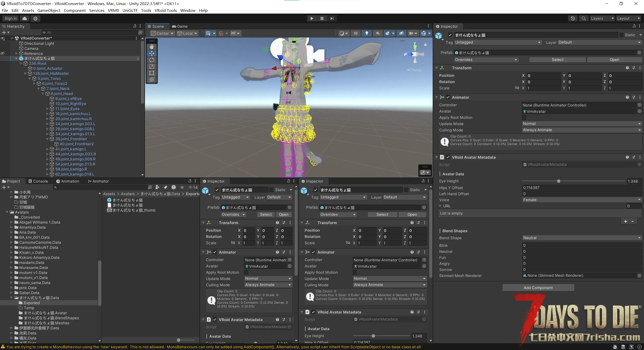Open the Tag Untagged dropdown

click(498, 42)
